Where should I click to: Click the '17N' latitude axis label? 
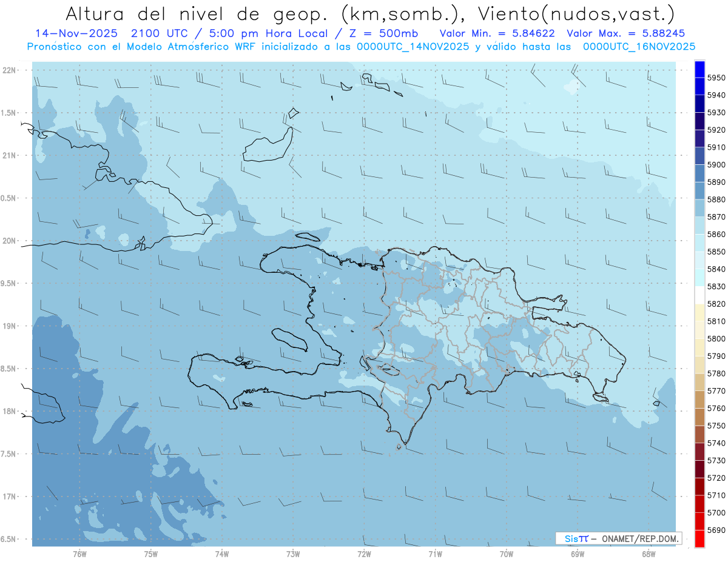[10, 497]
